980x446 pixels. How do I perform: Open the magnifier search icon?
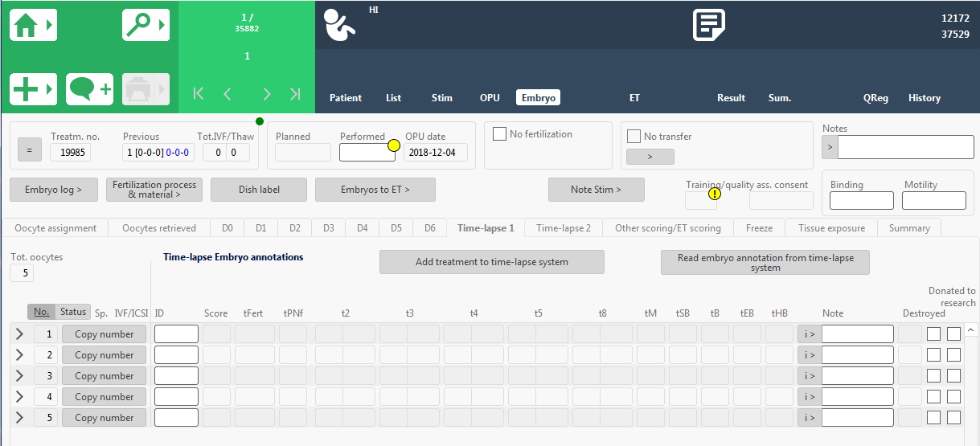145,25
